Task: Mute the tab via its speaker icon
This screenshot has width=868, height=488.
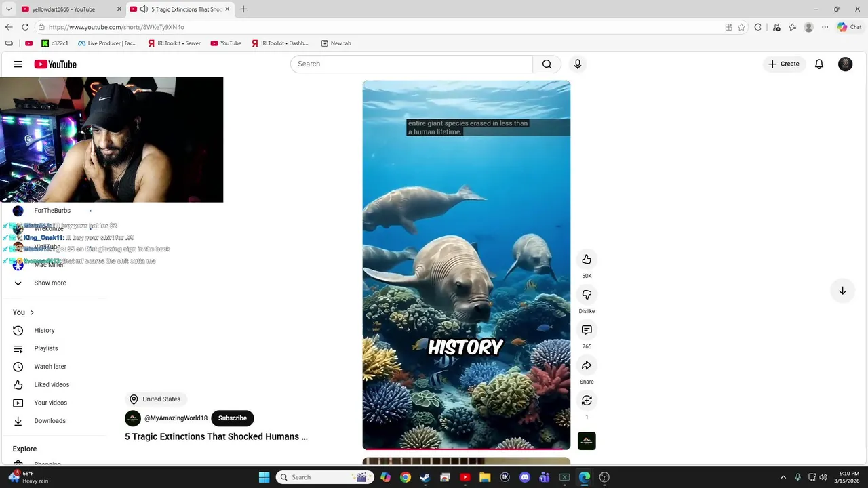Action: click(144, 9)
